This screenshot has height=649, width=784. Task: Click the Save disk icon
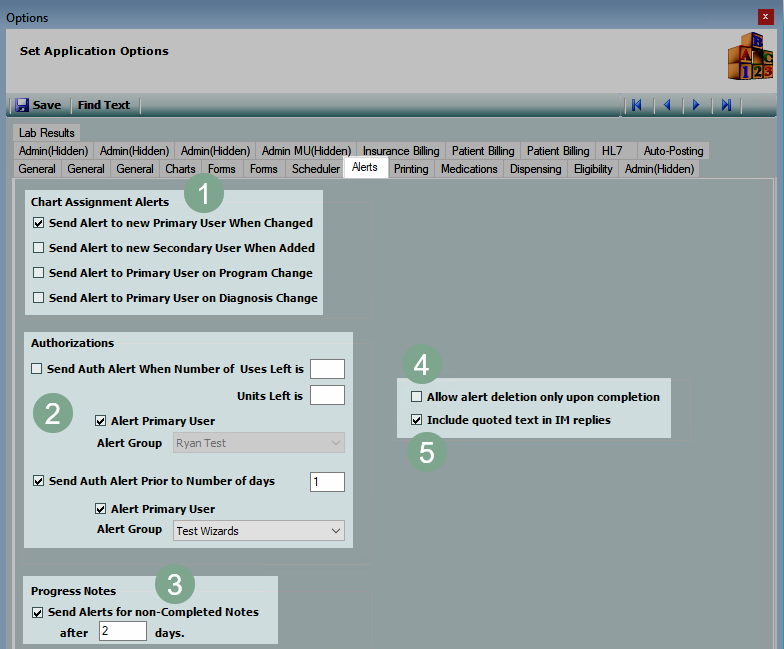point(22,105)
